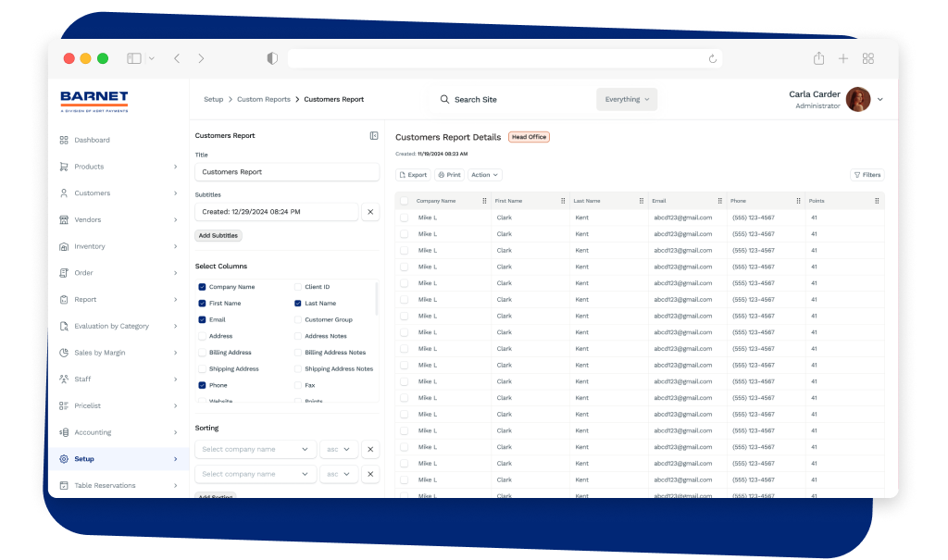The image size is (948, 560).
Task: Check the Address column checkbox
Action: [202, 336]
